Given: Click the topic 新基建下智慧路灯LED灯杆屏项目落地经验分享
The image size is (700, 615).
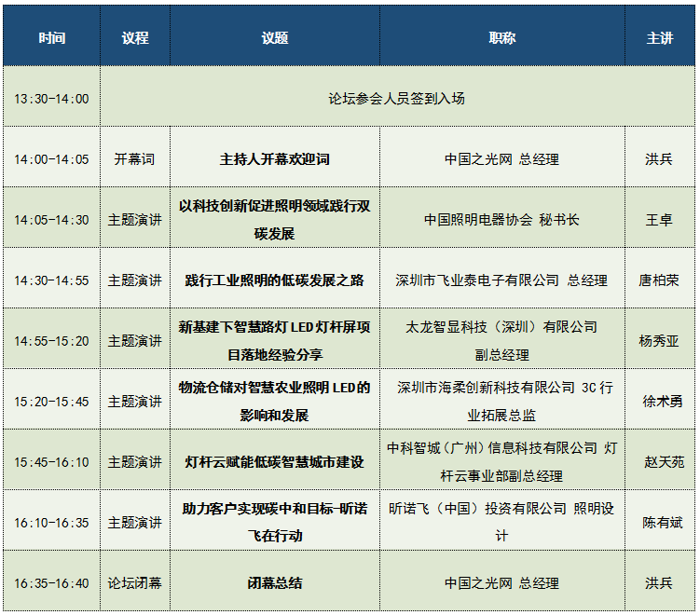Looking at the screenshot, I should pos(275,341).
